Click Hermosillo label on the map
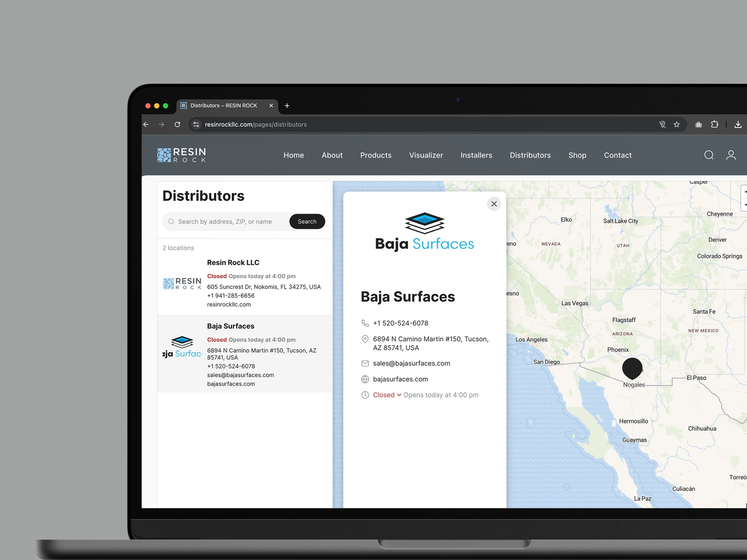 [633, 421]
